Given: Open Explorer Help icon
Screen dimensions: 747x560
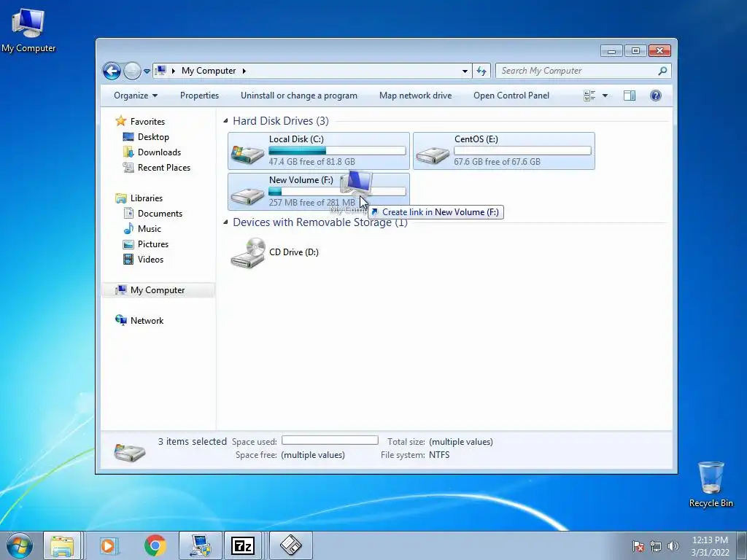Looking at the screenshot, I should 656,96.
